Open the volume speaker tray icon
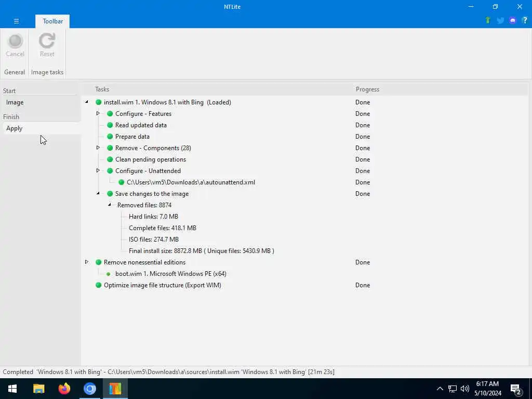 [x=465, y=389]
